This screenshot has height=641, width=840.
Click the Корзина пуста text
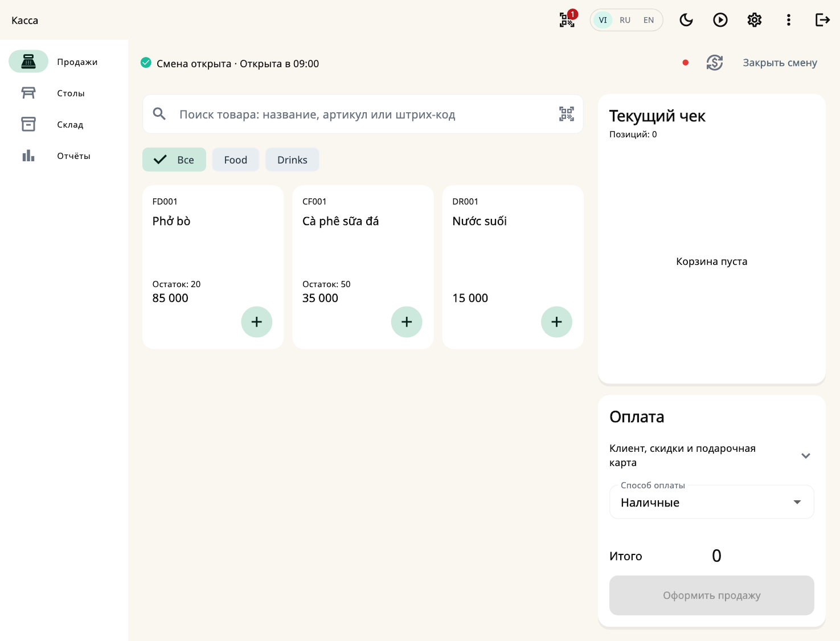[712, 262]
